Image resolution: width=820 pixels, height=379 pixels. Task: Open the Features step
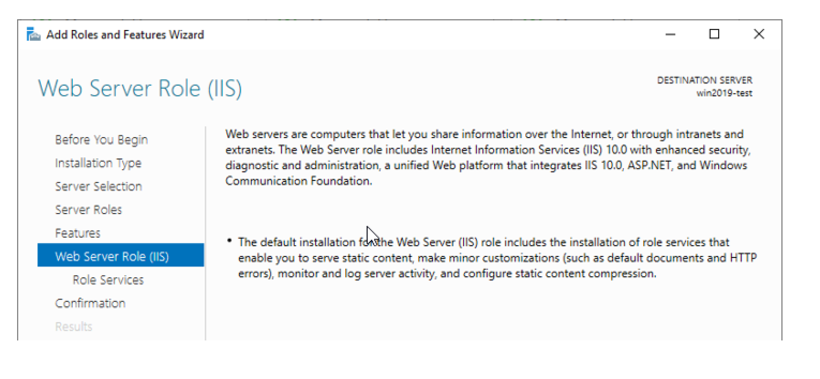pos(77,233)
